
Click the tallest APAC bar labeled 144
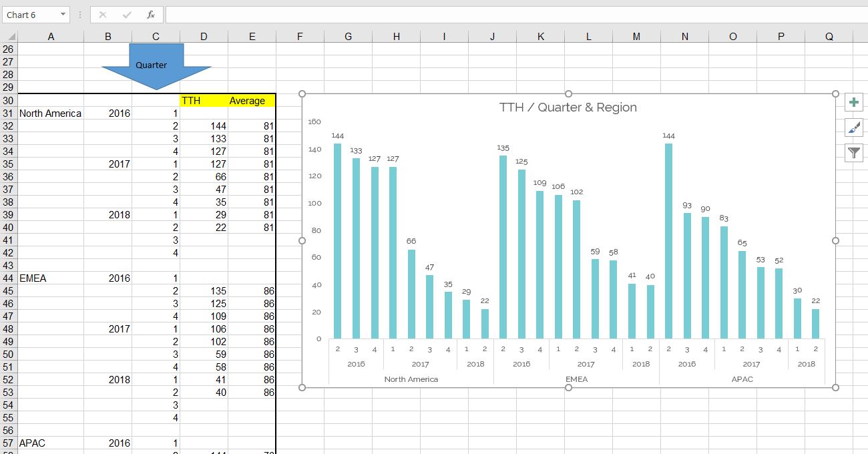click(668, 240)
